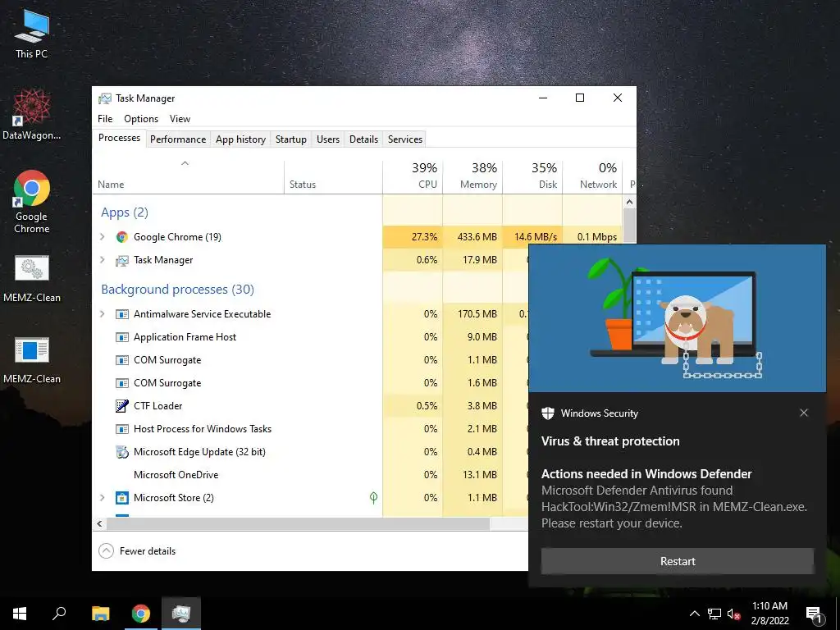Viewport: 840px width, 630px height.
Task: Click the Host Process for Windows Tasks icon
Action: click(x=122, y=429)
